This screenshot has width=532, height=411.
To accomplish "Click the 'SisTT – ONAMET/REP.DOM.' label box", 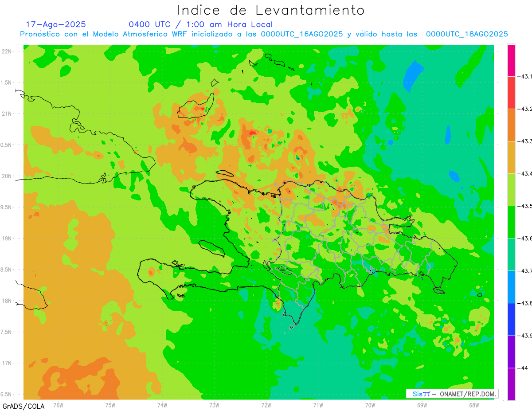I will (x=452, y=394).
